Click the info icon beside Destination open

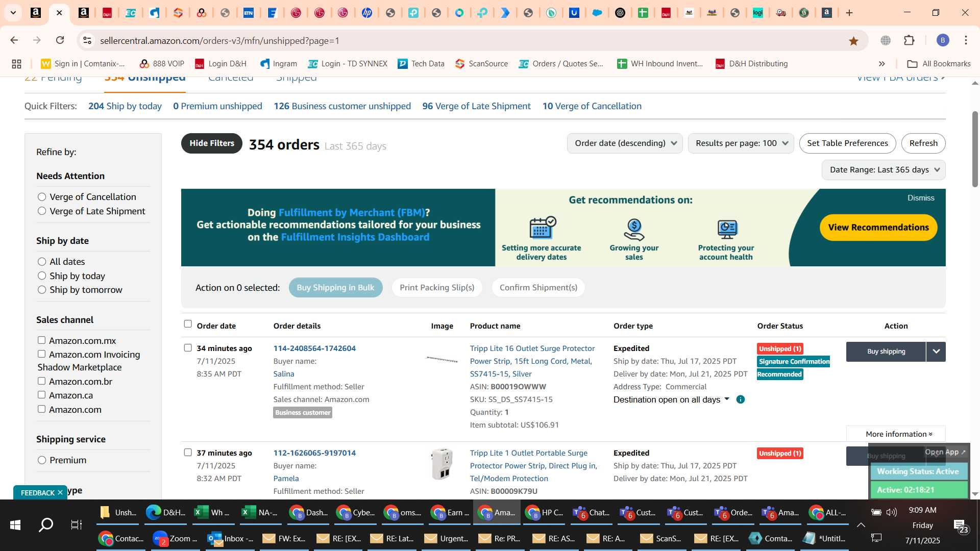741,399
